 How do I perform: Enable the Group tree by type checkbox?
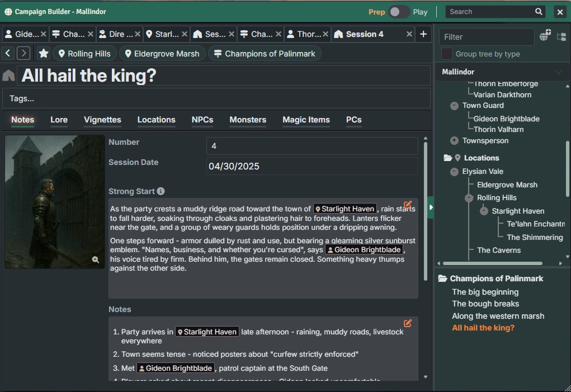coord(447,54)
